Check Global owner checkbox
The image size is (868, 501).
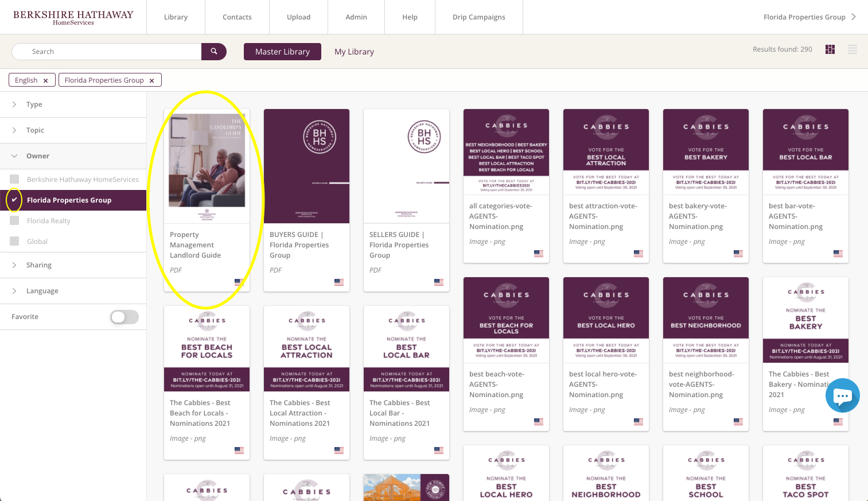click(14, 241)
